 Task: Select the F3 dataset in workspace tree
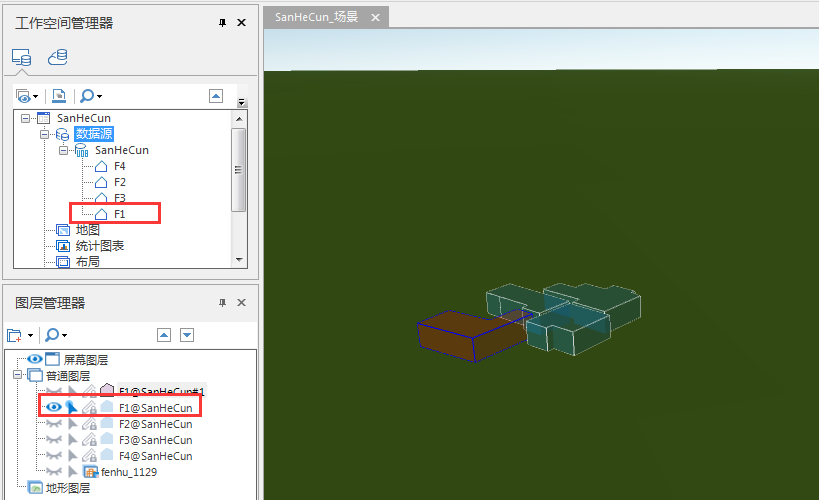pos(120,198)
